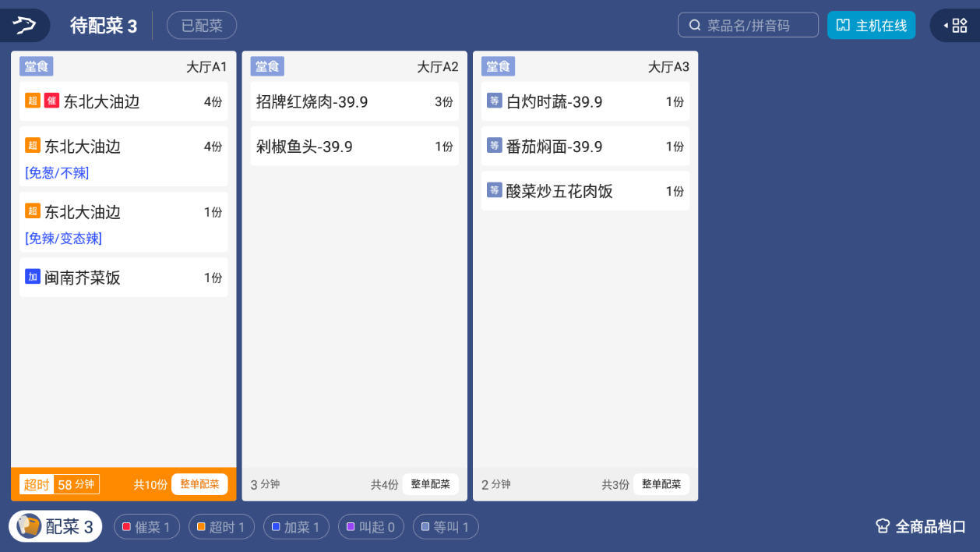
Task: Click 共4份 total on 大厅A2
Action: coord(385,485)
